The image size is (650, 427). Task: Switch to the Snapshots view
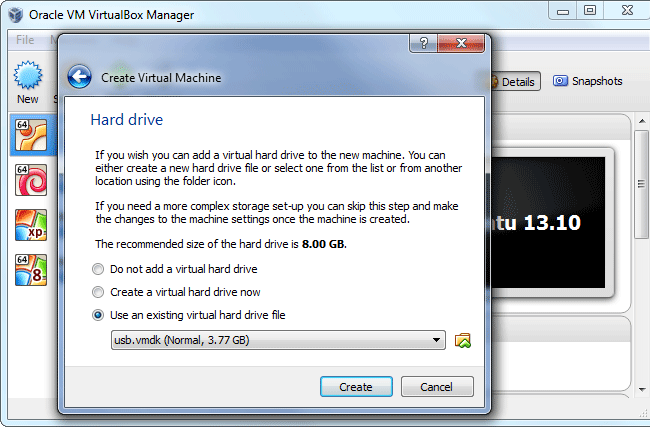pos(588,81)
